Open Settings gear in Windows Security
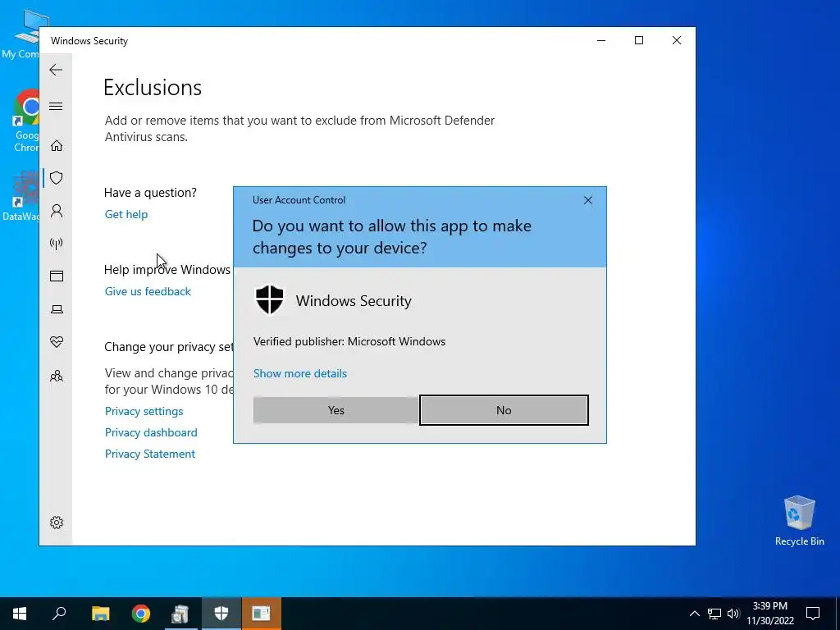The height and width of the screenshot is (630, 840). tap(57, 523)
